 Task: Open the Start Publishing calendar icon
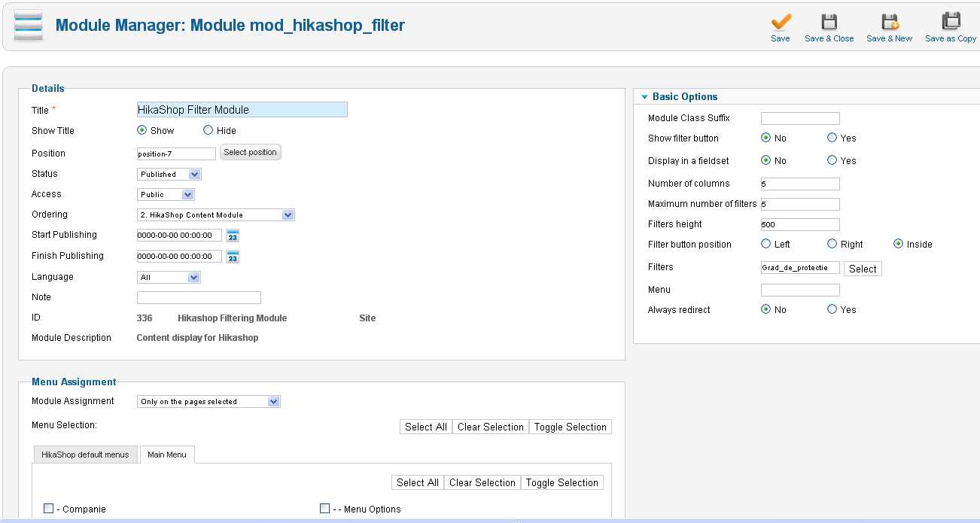pyautogui.click(x=233, y=236)
